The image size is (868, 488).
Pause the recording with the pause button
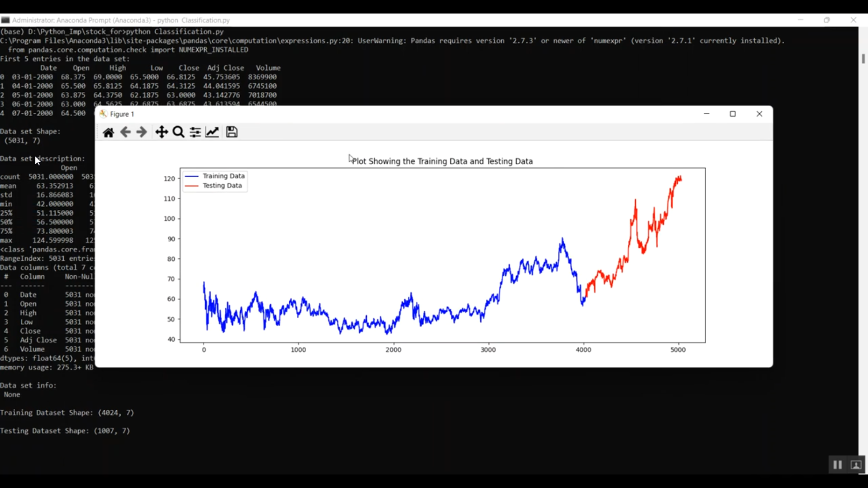[837, 465]
